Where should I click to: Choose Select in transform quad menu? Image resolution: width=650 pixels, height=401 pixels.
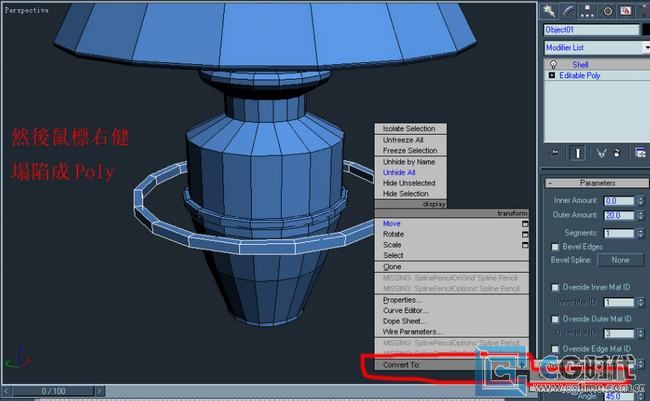pos(393,255)
